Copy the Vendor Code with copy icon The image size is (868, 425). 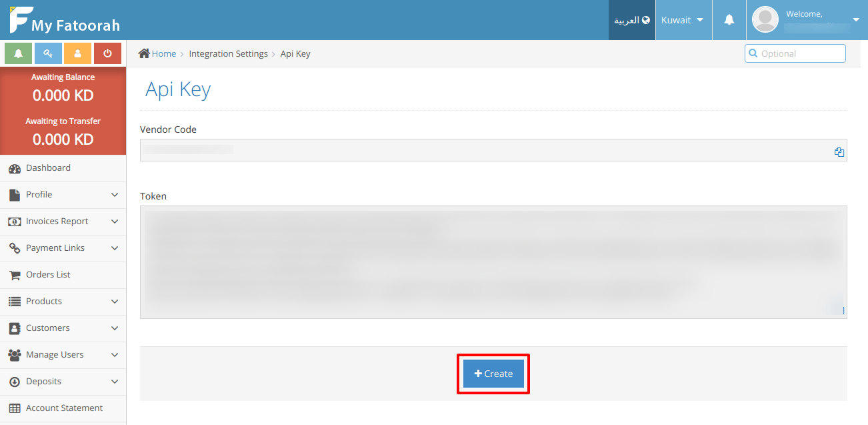pos(839,152)
